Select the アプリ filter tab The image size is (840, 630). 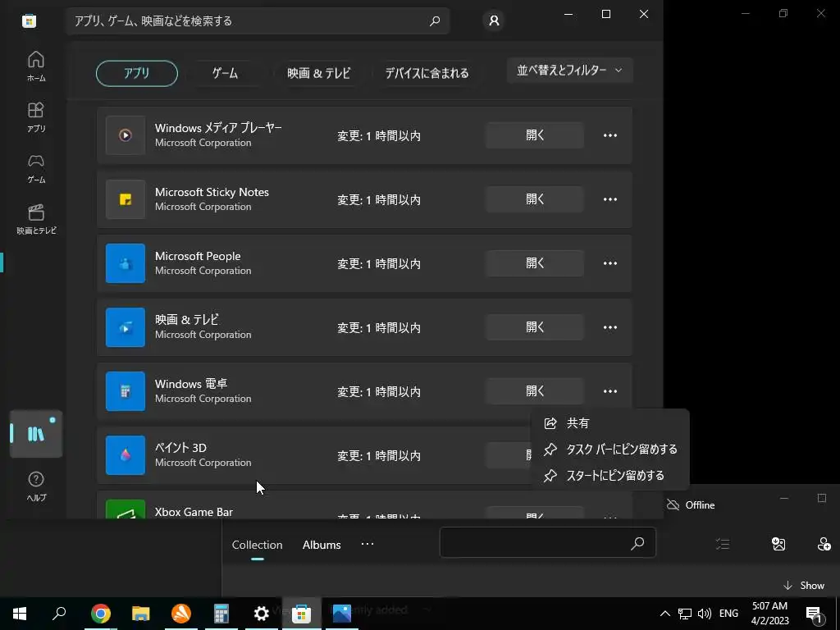[137, 73]
